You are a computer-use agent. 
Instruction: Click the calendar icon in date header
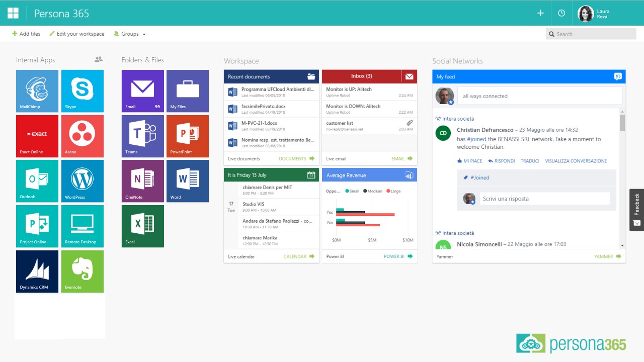(x=311, y=175)
